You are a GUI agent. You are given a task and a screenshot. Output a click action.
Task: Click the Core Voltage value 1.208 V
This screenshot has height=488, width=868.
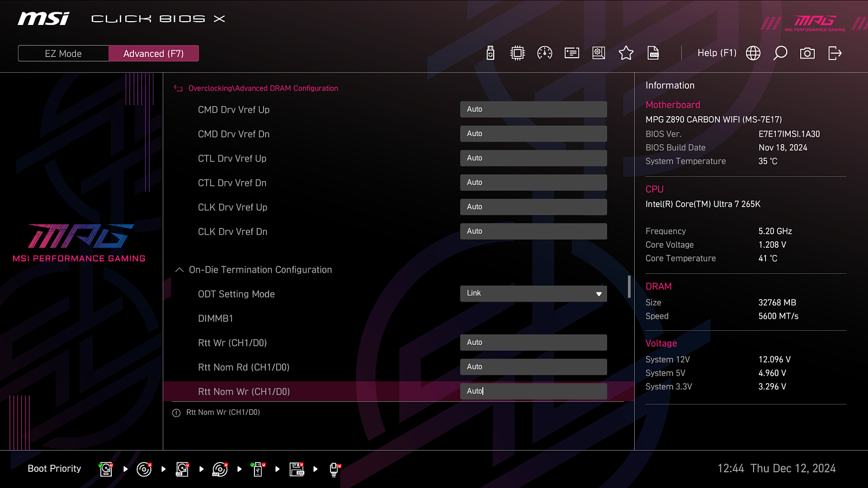[773, 245]
